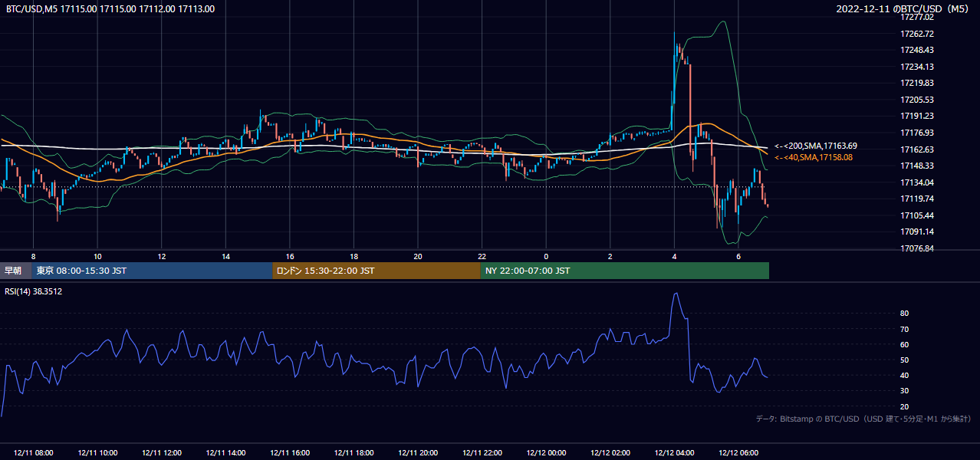Click RSI axis level 40
The width and height of the screenshot is (980, 460).
point(905,375)
